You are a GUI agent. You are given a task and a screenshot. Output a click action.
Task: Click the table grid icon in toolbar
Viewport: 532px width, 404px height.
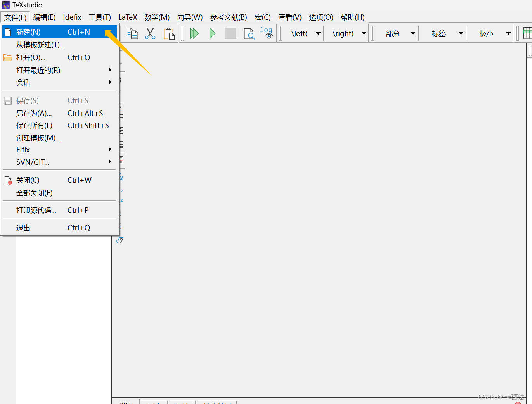[528, 33]
